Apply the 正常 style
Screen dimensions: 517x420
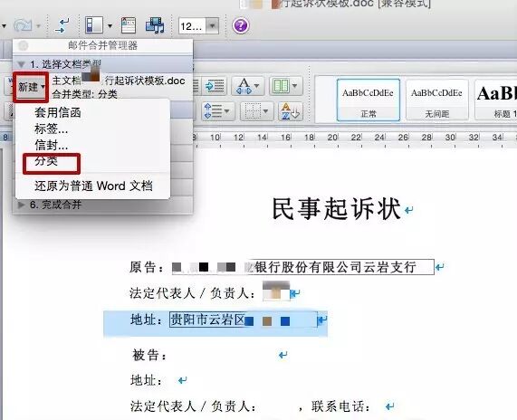(x=369, y=100)
